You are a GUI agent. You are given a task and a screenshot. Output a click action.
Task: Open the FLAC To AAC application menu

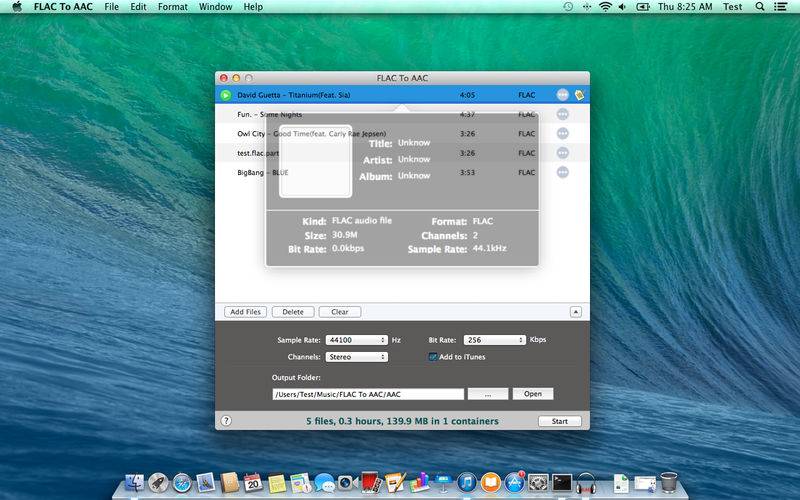point(63,7)
